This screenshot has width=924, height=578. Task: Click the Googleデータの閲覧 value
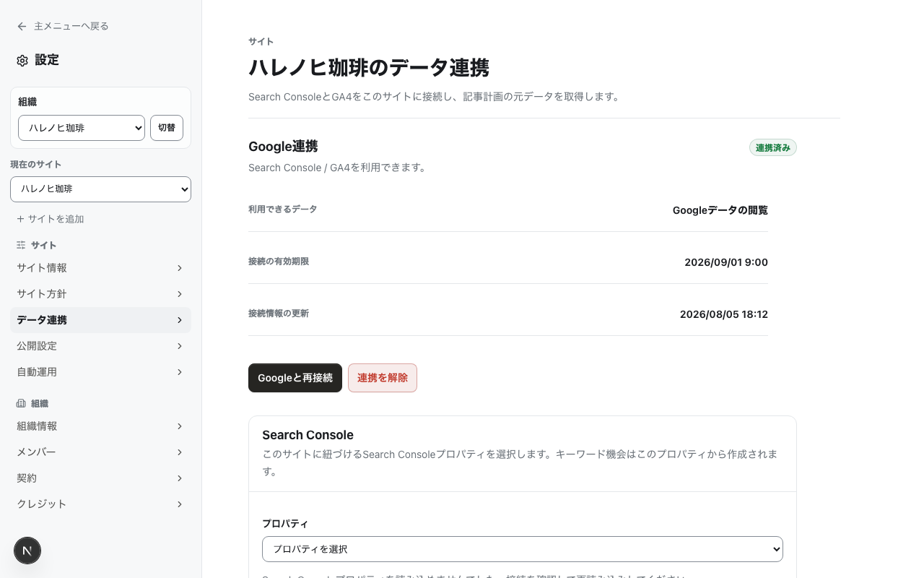(x=720, y=210)
